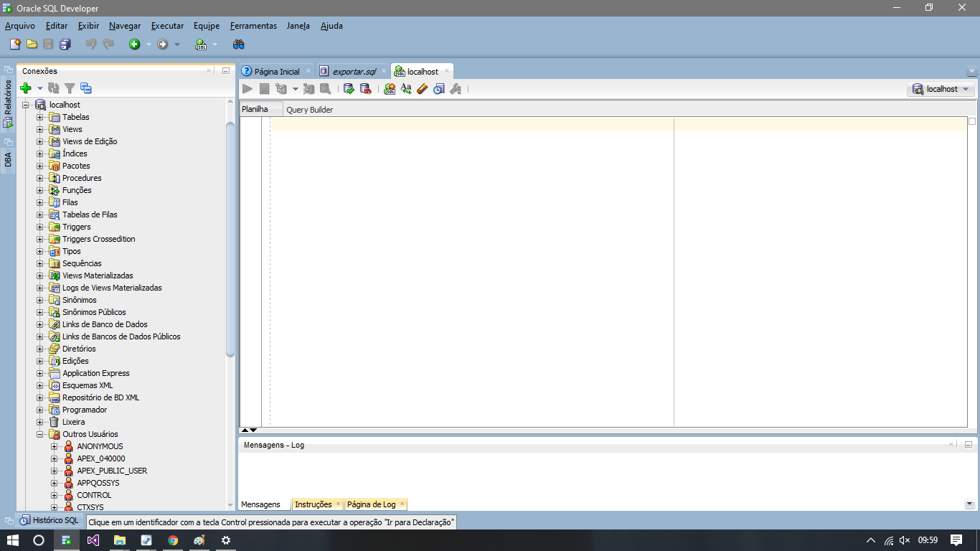Open dropdown next to SQL Worksheet icon
The height and width of the screenshot is (551, 980).
(x=215, y=44)
